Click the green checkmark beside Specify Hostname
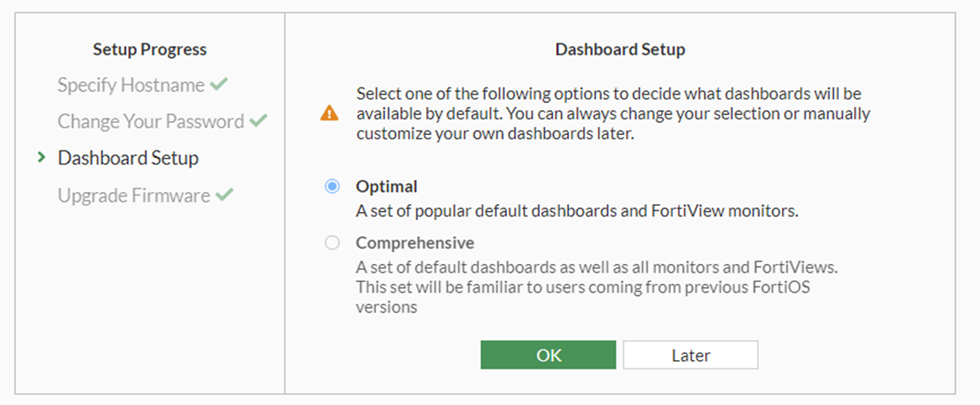This screenshot has height=405, width=980. point(219,85)
